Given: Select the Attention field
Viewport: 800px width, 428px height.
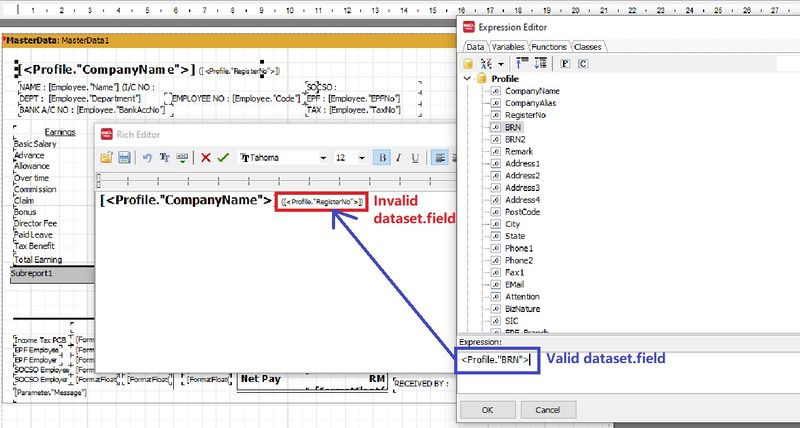Looking at the screenshot, I should point(522,296).
